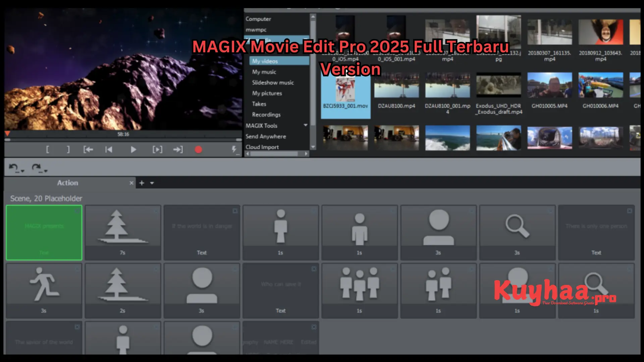
Task: Click the set in-point bracket icon
Action: point(47,149)
